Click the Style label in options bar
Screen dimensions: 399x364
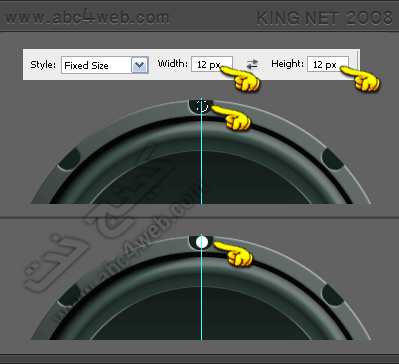[x=43, y=64]
